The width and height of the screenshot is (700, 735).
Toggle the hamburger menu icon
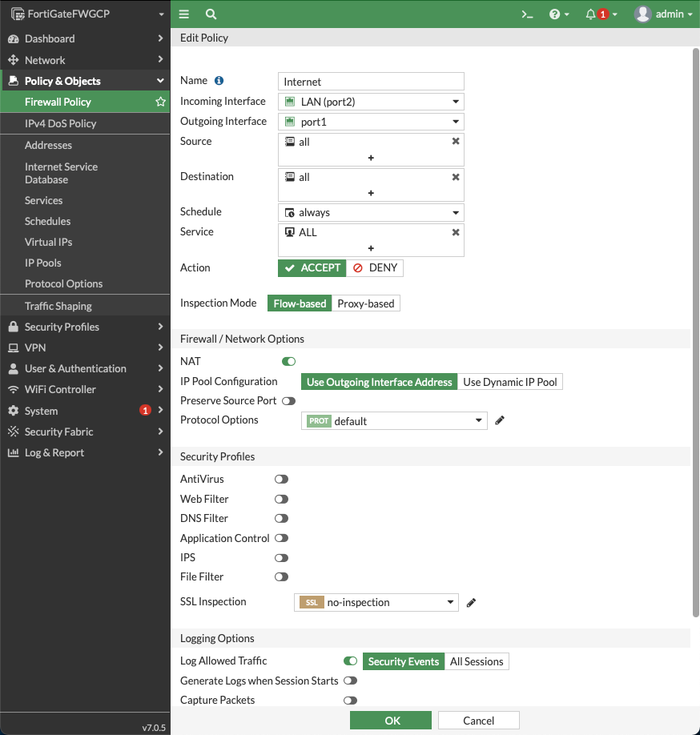[184, 14]
